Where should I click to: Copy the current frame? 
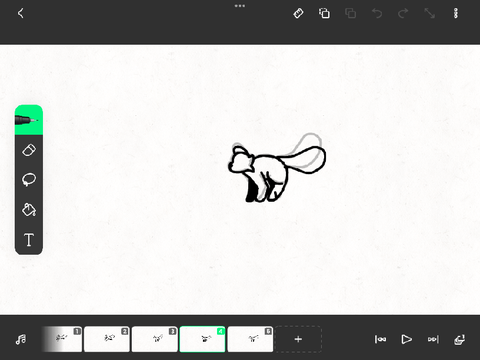click(x=324, y=13)
